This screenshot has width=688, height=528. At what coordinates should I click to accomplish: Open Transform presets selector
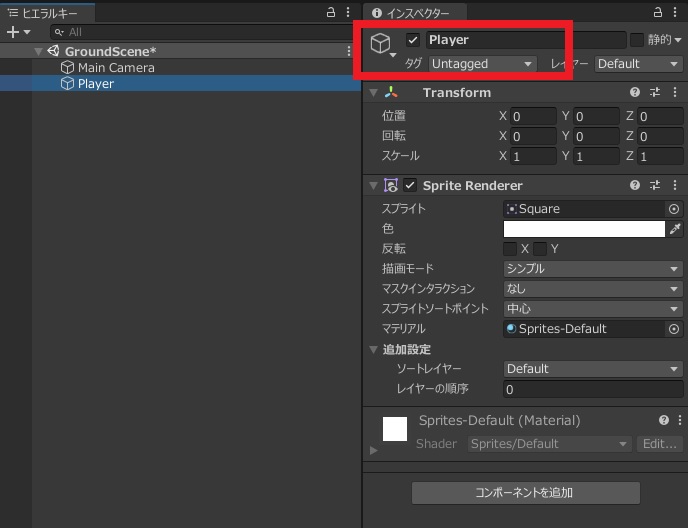click(655, 92)
